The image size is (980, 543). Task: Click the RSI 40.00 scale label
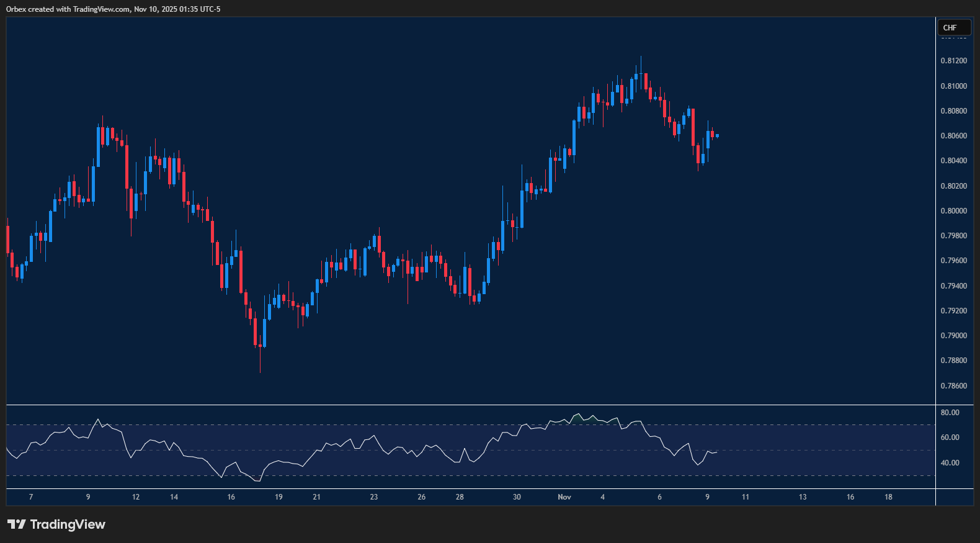[950, 463]
